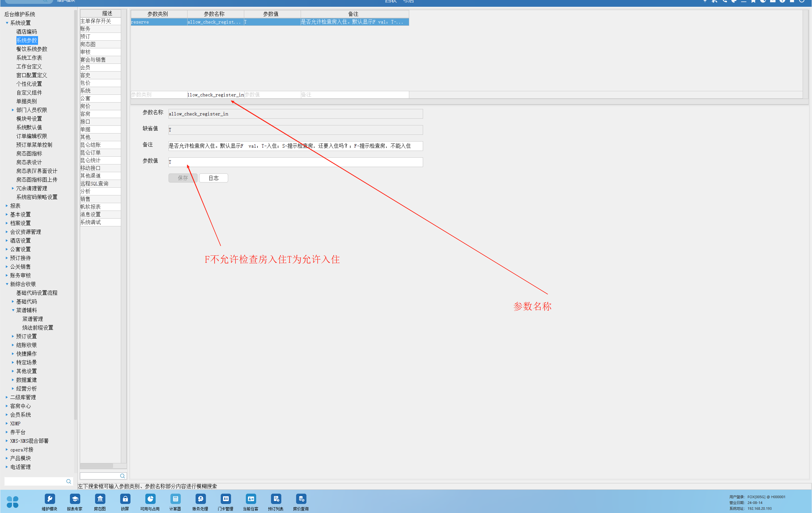Select 餐饮系统参数 in the left tree
The height and width of the screenshot is (513, 812).
[x=32, y=49]
